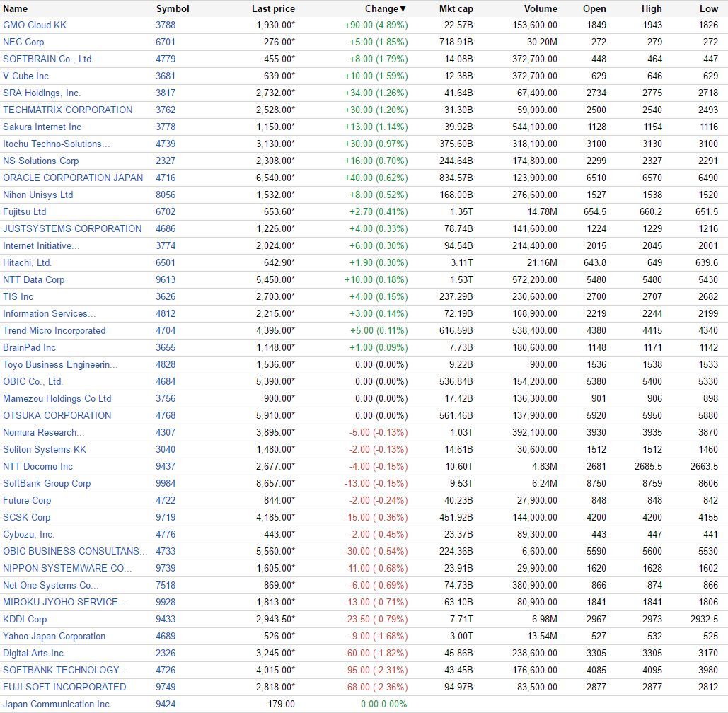Select the market cap value 834.57B
Screen dimensions: 728x713
(x=456, y=178)
